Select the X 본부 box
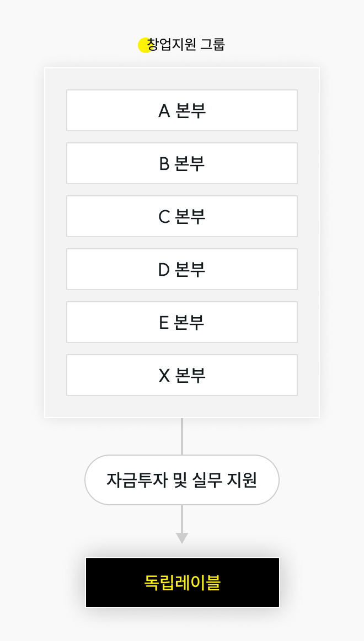This screenshot has height=641, width=364. [x=182, y=375]
